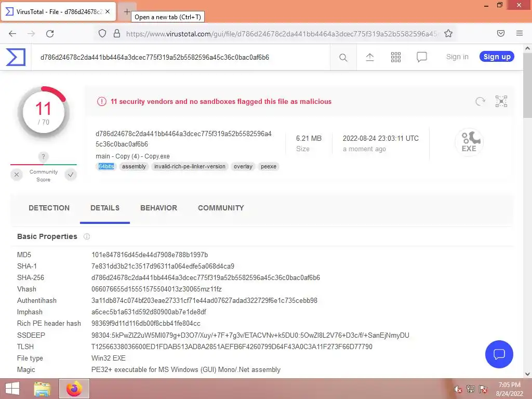The height and width of the screenshot is (399, 532).
Task: Open the BEHAVIOR tab
Action: coord(158,208)
